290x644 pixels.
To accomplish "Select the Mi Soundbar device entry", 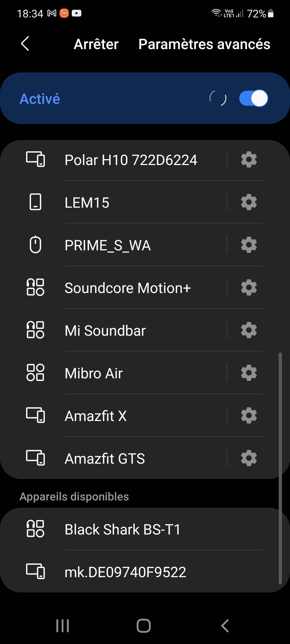I will (x=105, y=331).
